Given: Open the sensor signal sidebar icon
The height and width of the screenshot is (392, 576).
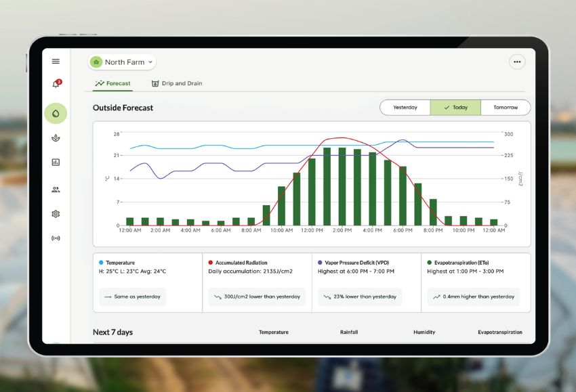Looking at the screenshot, I should (56, 238).
